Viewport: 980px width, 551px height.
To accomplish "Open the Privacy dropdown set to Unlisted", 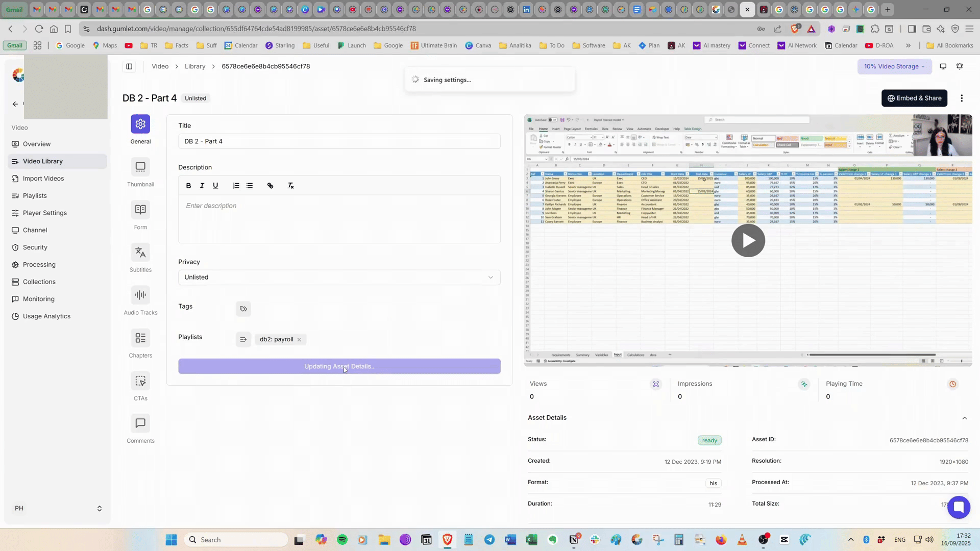I will coord(339,277).
